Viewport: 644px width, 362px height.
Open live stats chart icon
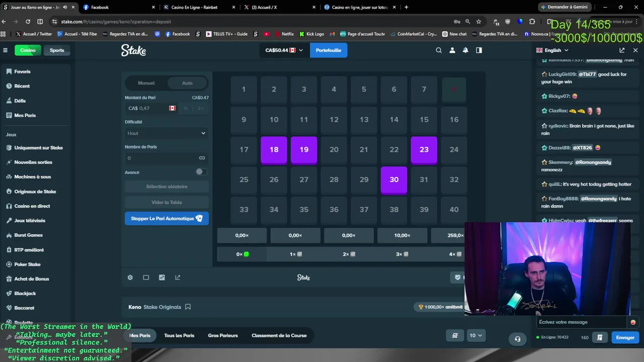click(162, 278)
